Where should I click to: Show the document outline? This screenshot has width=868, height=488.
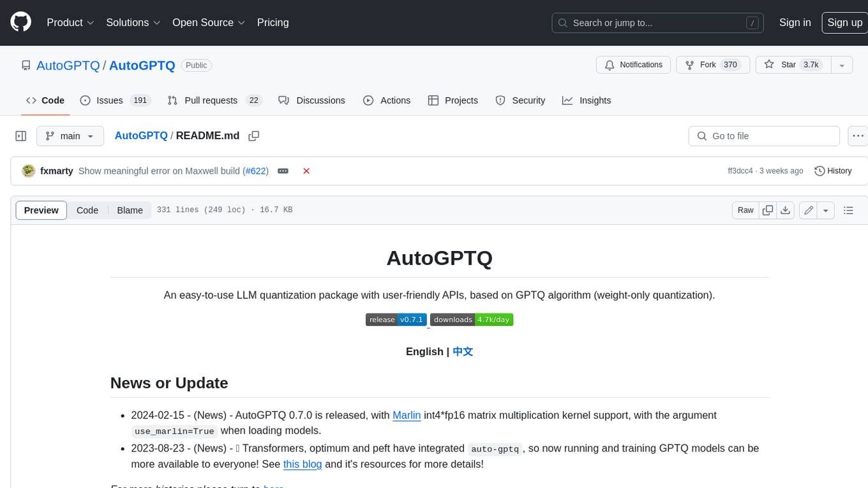[x=848, y=210]
